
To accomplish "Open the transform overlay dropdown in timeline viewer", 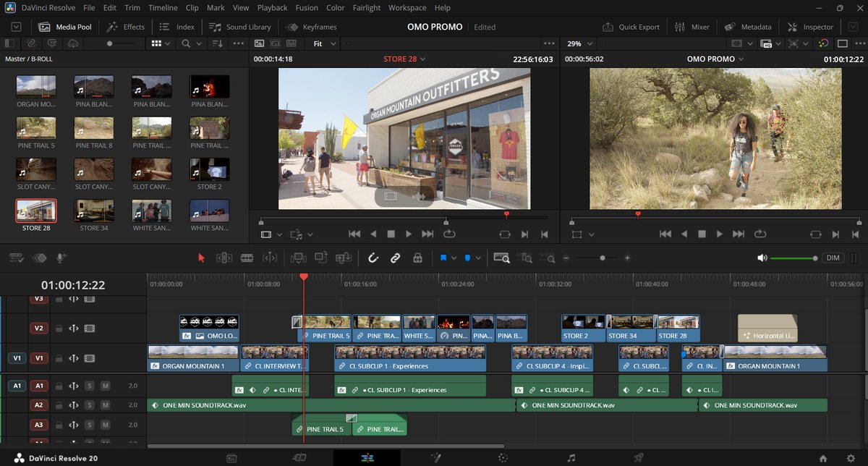I will 591,234.
